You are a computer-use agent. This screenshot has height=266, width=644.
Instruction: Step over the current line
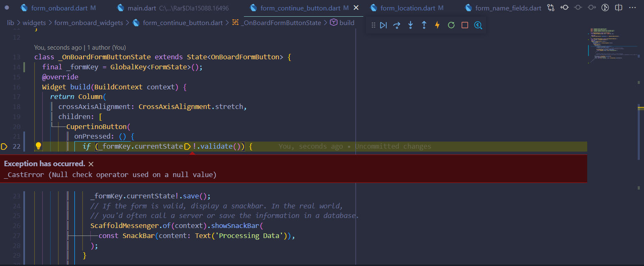pyautogui.click(x=397, y=25)
